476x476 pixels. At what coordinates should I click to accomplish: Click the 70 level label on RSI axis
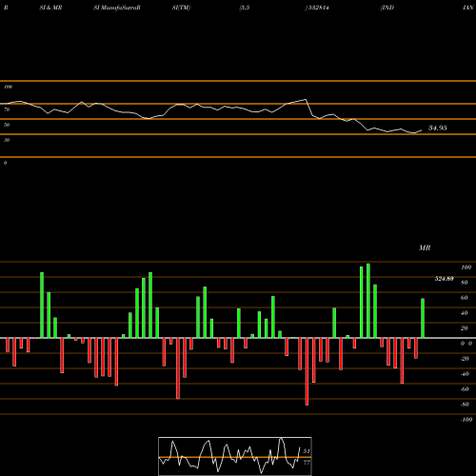(7, 109)
